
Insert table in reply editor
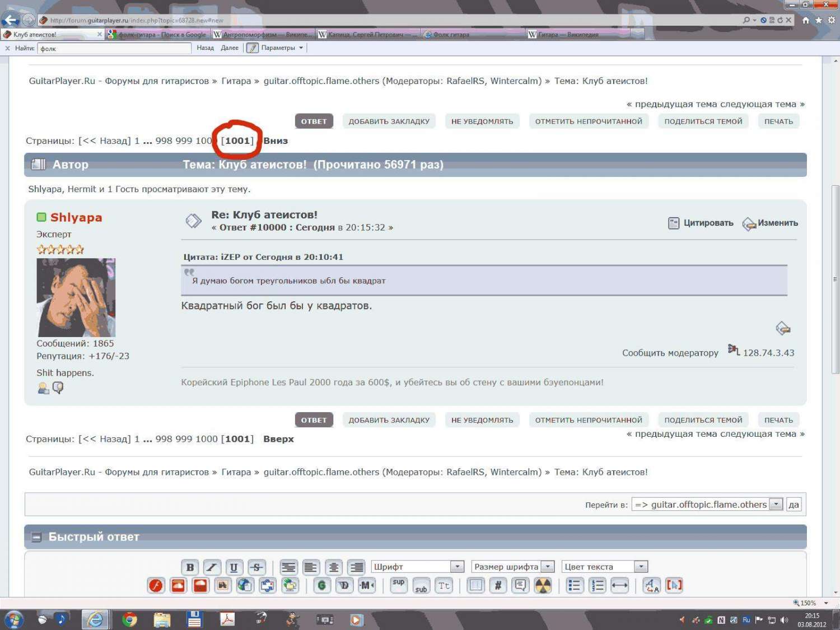(x=475, y=586)
